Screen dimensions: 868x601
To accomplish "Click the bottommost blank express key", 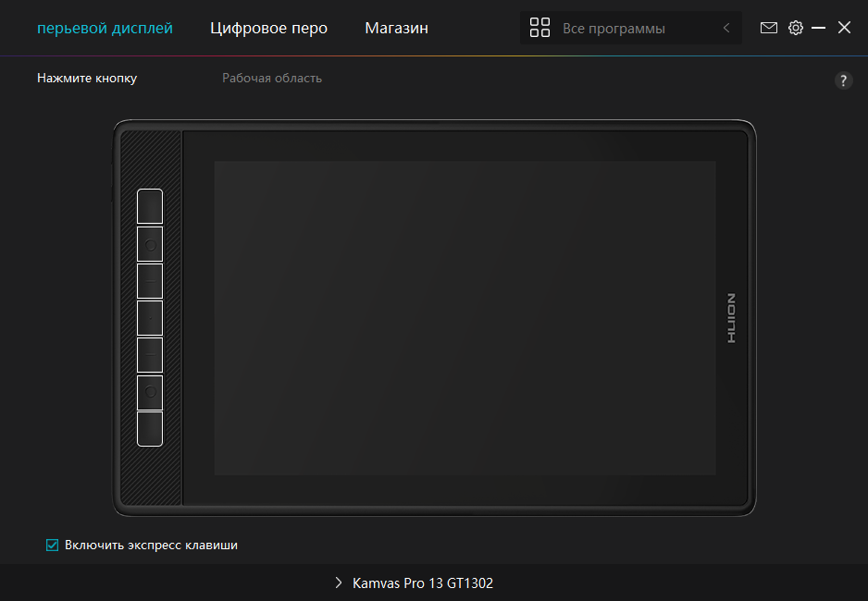I will coord(150,429).
